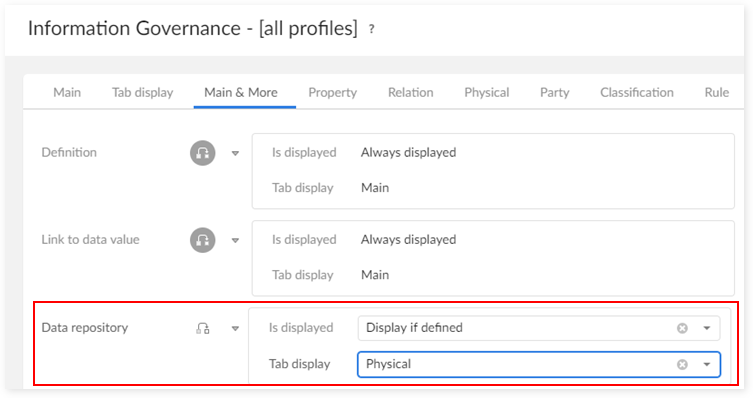Open the Is displayed dropdown for Data repository
Screen dimensions: 753x398
click(707, 328)
